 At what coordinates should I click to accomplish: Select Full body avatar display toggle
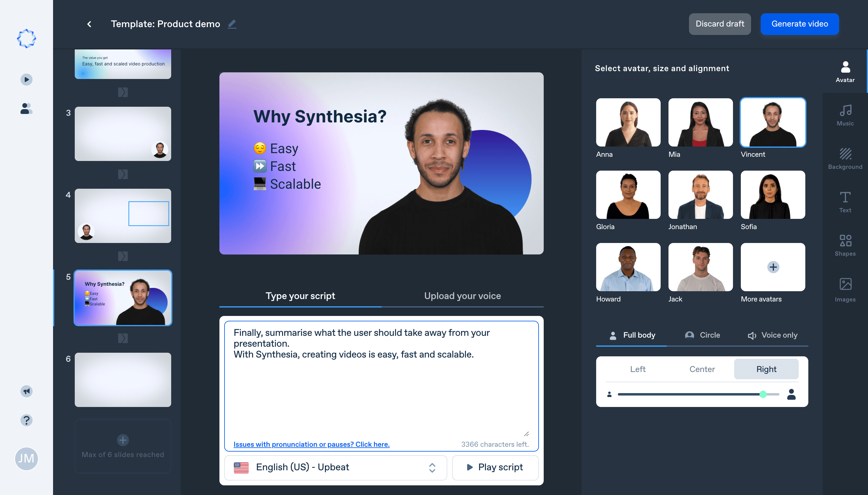631,335
